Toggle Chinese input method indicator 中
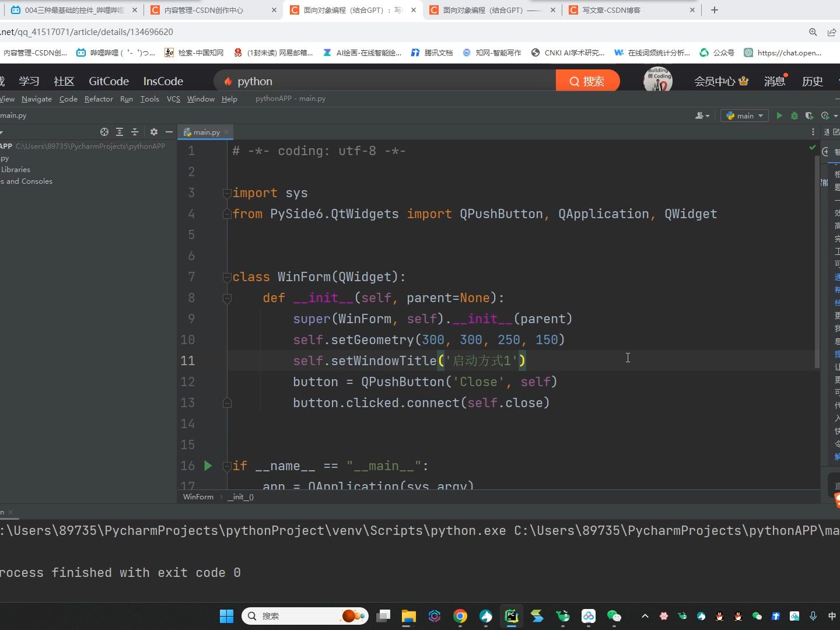The image size is (840, 630). click(832, 616)
